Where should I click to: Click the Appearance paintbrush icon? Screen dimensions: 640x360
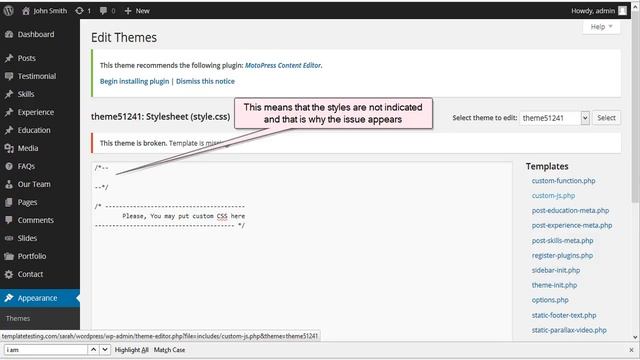pos(9,298)
